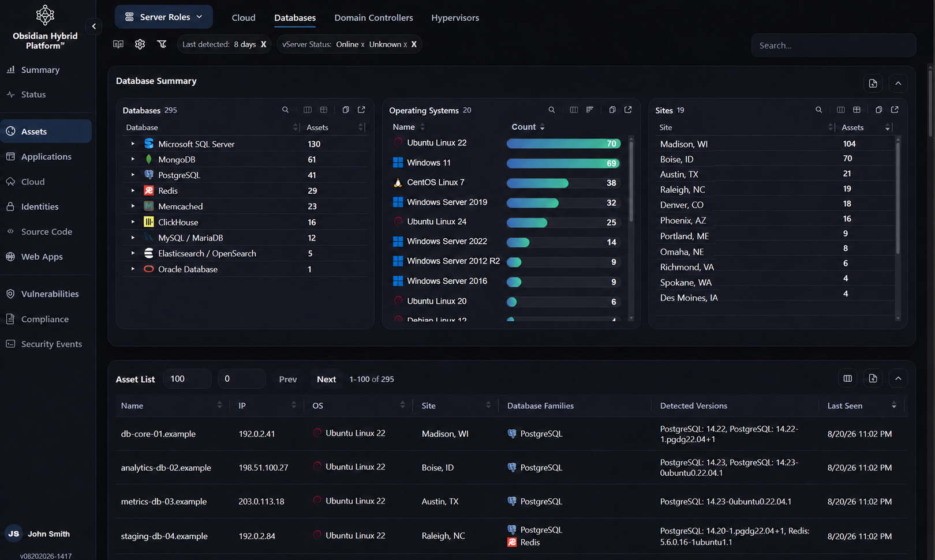
Task: Switch Sites panel to column view
Action: point(840,110)
